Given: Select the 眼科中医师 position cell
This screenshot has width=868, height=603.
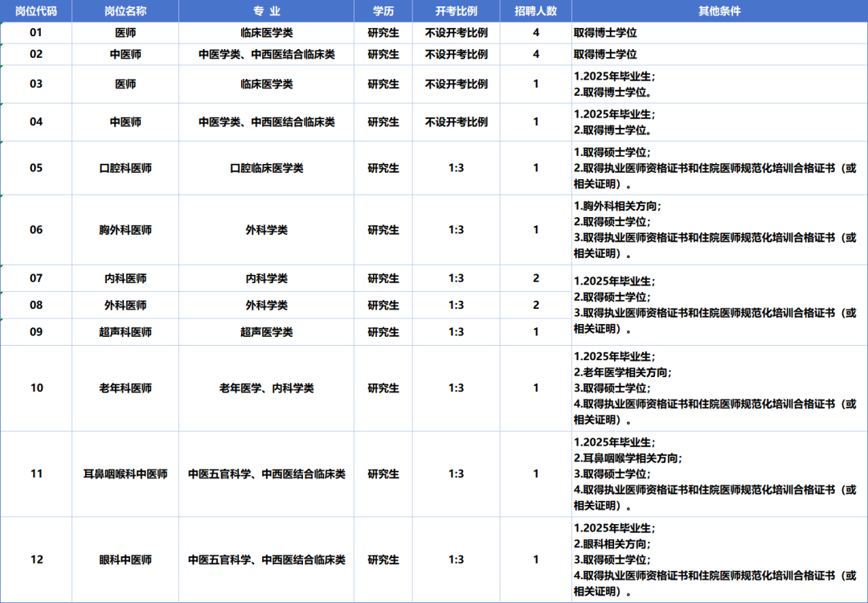Looking at the screenshot, I should pos(125,560).
